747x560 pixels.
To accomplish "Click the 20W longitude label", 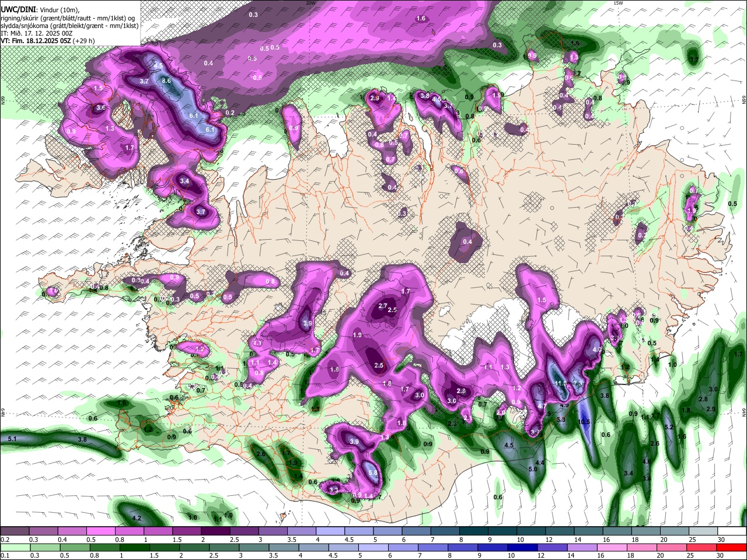I will click(311, 3).
